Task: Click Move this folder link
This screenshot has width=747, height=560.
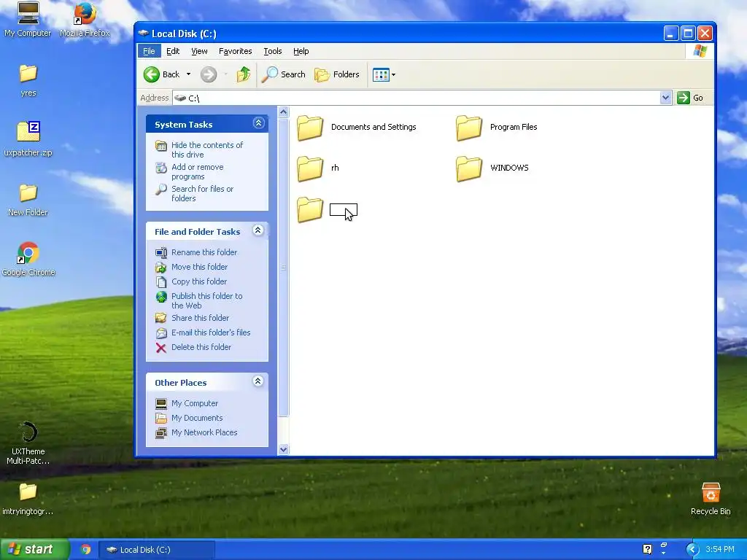Action: click(x=200, y=267)
